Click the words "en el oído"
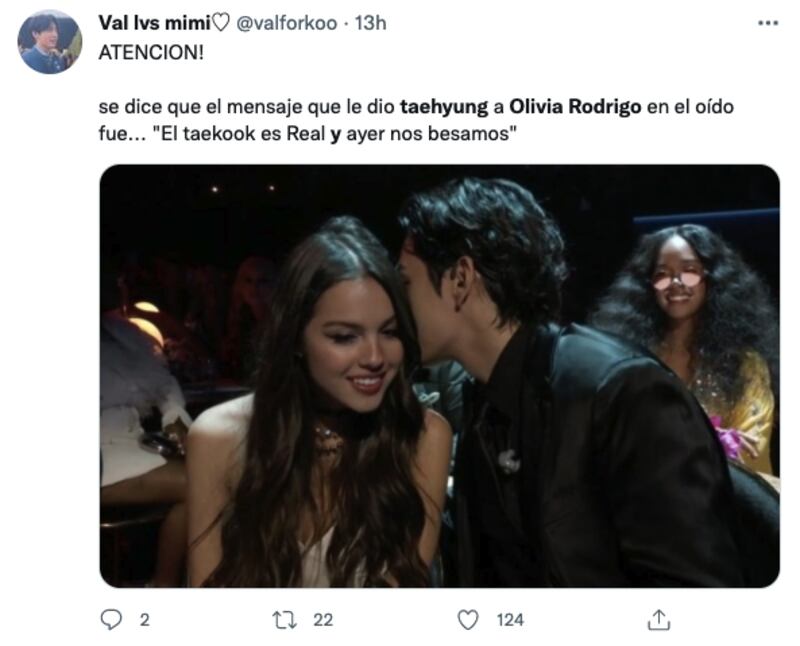This screenshot has height=646, width=800. 688,107
